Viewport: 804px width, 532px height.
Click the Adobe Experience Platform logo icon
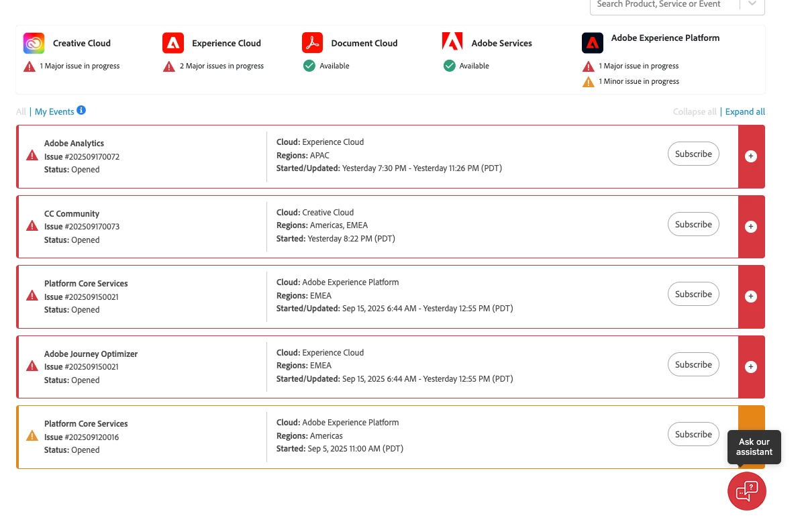(x=592, y=43)
